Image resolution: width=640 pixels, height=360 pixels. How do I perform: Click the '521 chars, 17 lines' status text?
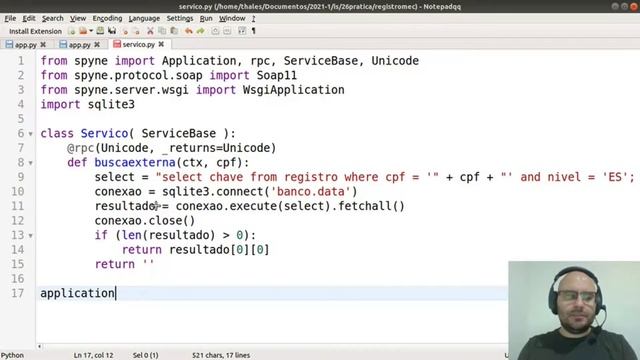tap(221, 355)
